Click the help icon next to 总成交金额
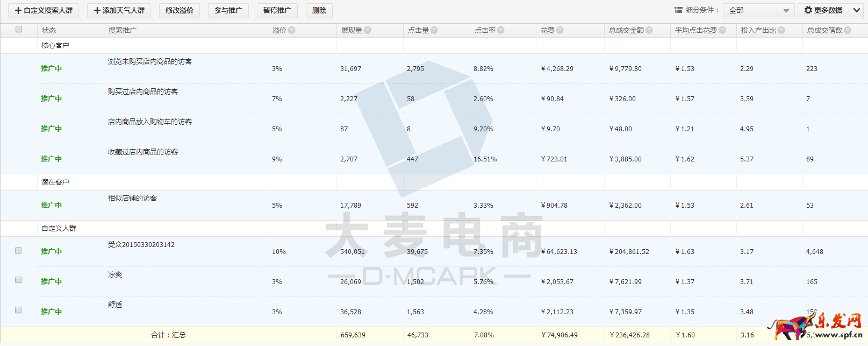 click(x=649, y=31)
